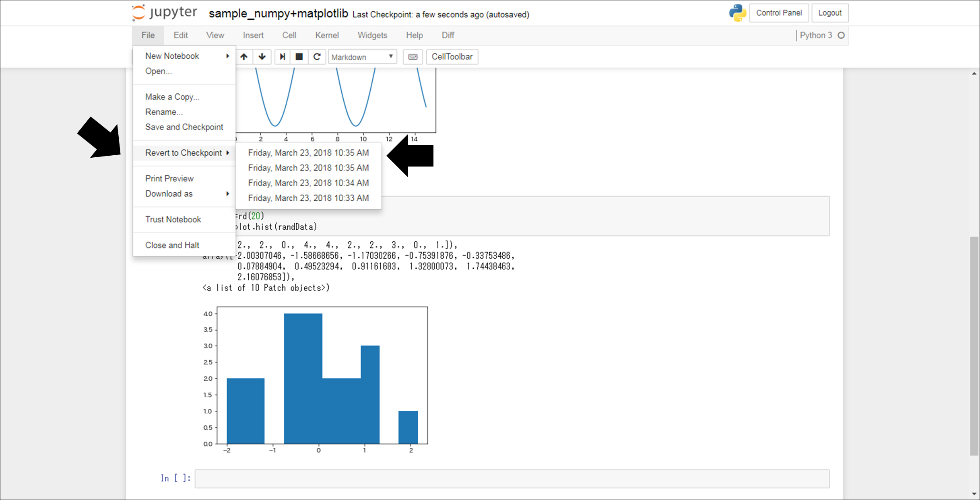Screen dimensions: 980x500
Task: Select Print Preview
Action: (x=184, y=179)
